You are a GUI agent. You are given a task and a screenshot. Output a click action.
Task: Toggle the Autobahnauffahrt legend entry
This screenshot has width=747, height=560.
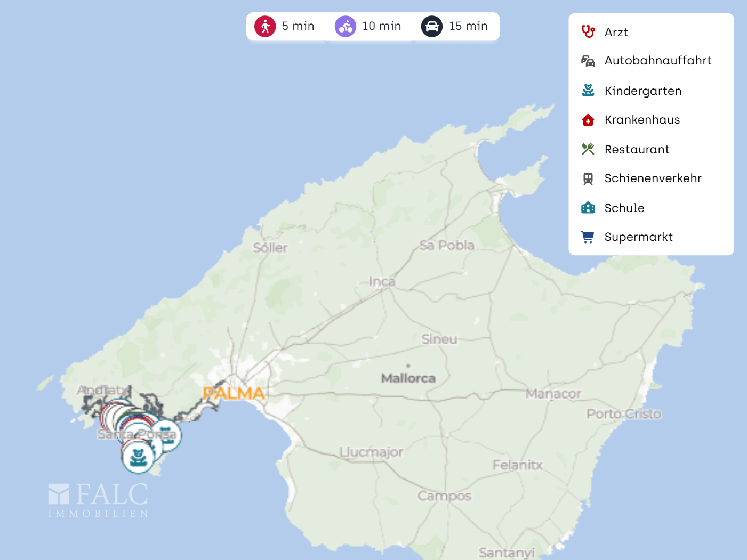(x=657, y=61)
